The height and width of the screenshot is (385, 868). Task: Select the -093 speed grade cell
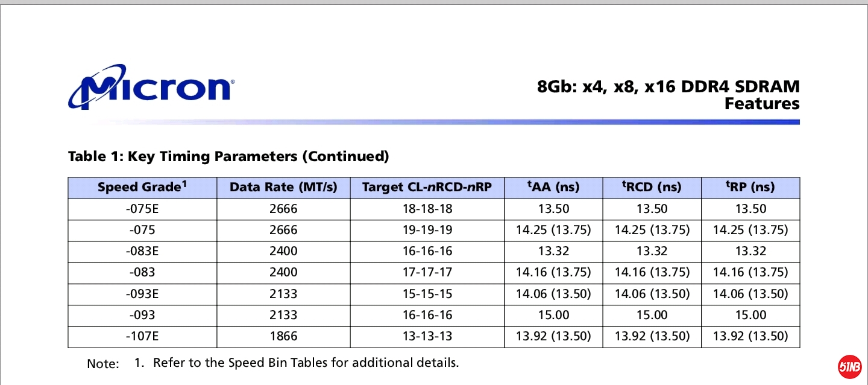(142, 315)
